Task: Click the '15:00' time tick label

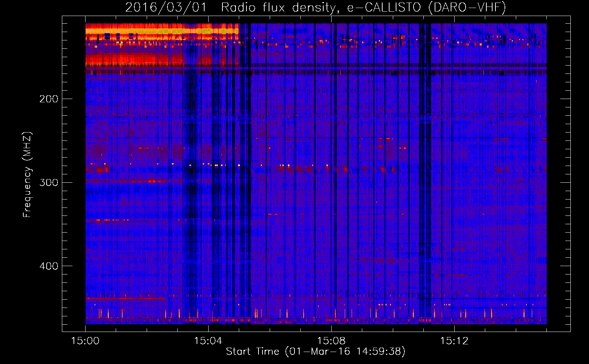Action: coord(85,341)
